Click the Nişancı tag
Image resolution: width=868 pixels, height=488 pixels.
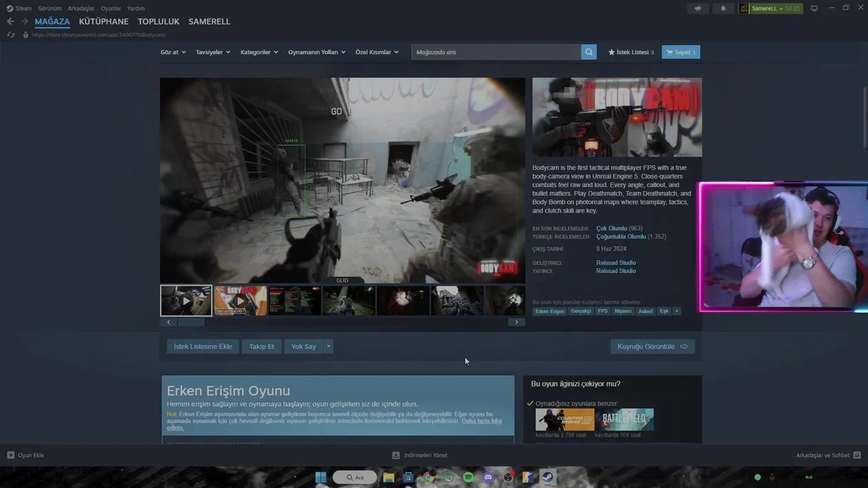(x=623, y=311)
